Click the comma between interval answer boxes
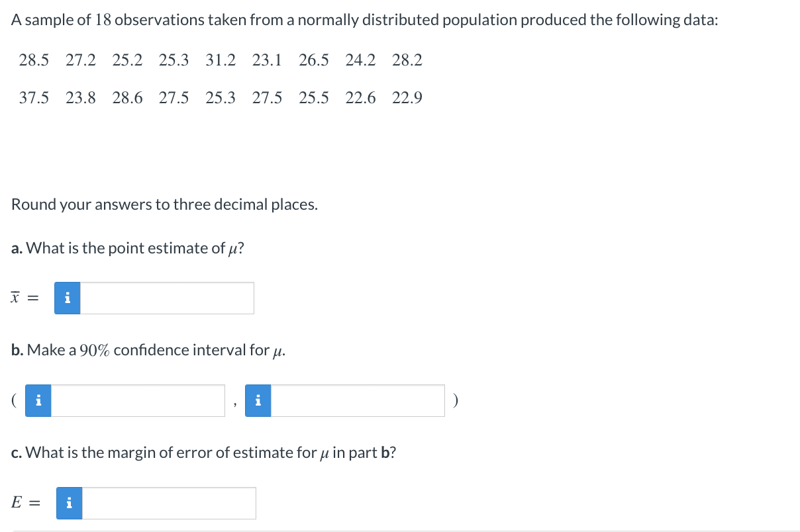This screenshot has width=800, height=532. pos(236,404)
